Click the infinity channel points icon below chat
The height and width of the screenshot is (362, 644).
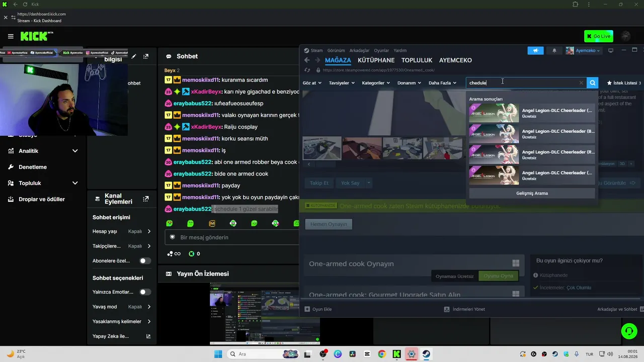tap(174, 254)
